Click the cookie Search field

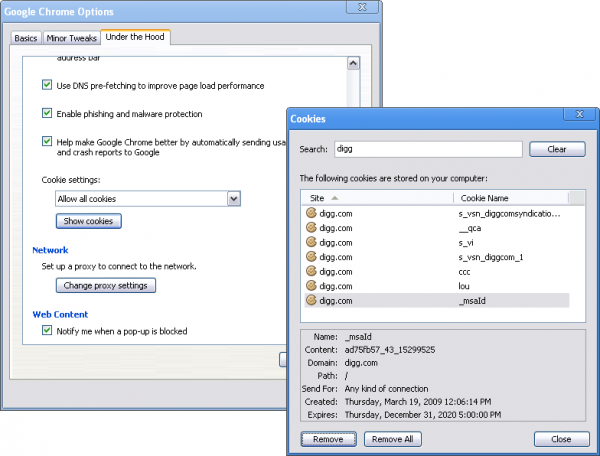pos(427,149)
